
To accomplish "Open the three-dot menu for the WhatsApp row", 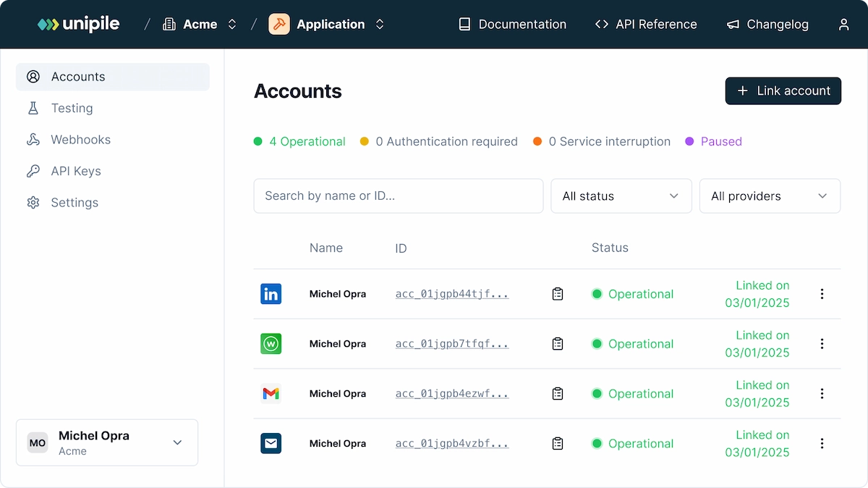I will pos(822,344).
